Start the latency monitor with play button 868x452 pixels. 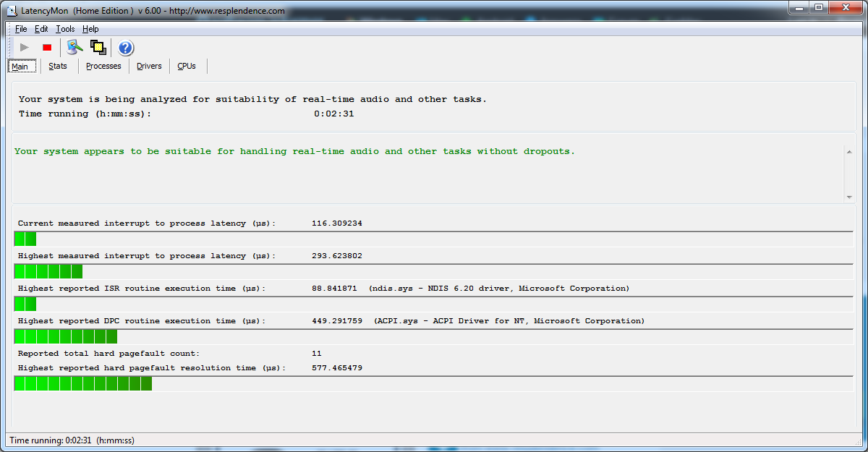[25, 48]
